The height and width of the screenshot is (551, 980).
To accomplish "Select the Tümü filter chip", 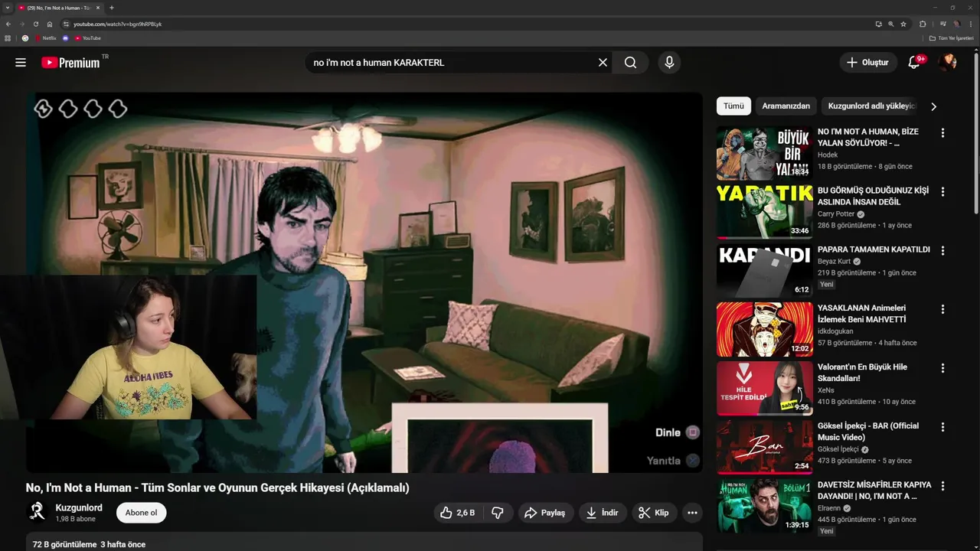I will point(733,106).
